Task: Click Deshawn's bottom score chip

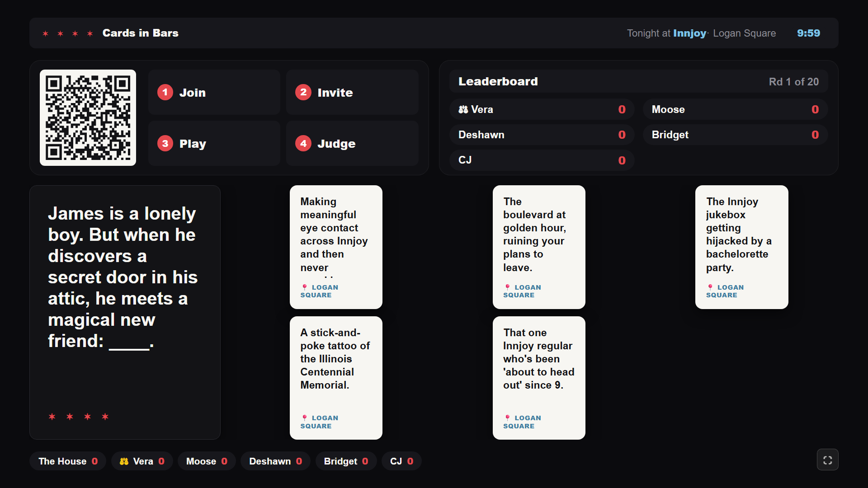Action: (x=275, y=461)
